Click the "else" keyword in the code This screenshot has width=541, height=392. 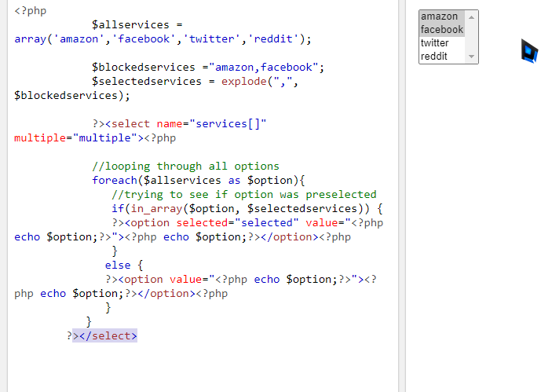[118, 266]
